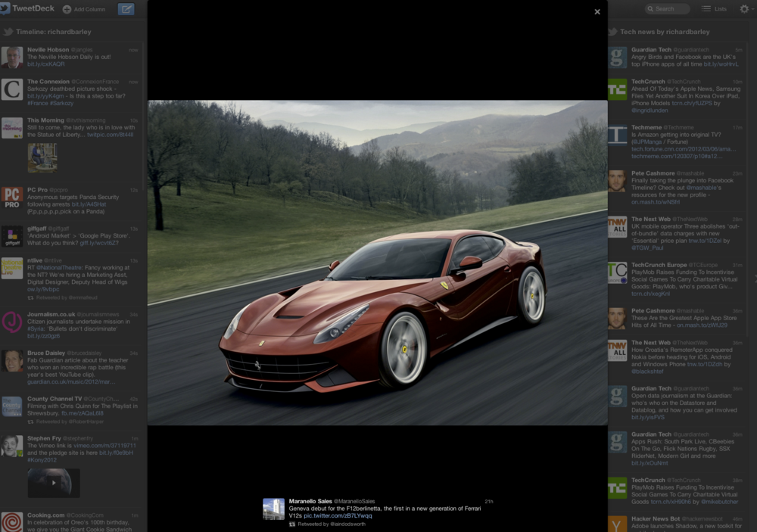
Task: Open the Lists menu
Action: tap(713, 9)
